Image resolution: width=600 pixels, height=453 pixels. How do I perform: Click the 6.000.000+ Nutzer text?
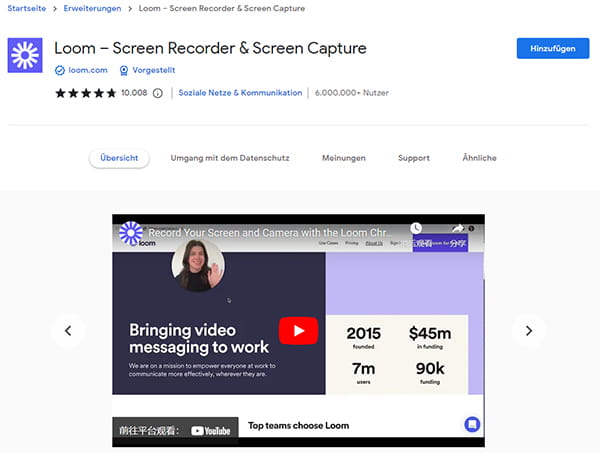click(x=352, y=93)
